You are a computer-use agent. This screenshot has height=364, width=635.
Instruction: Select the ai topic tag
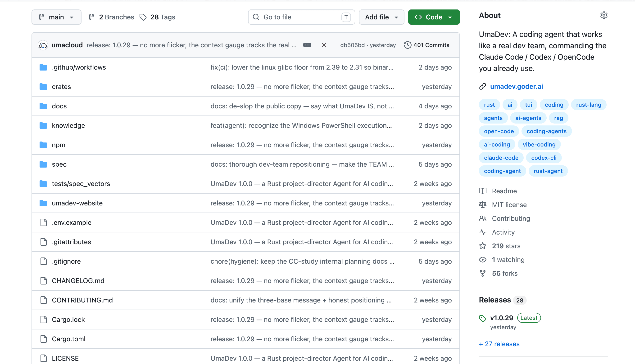pyautogui.click(x=510, y=105)
